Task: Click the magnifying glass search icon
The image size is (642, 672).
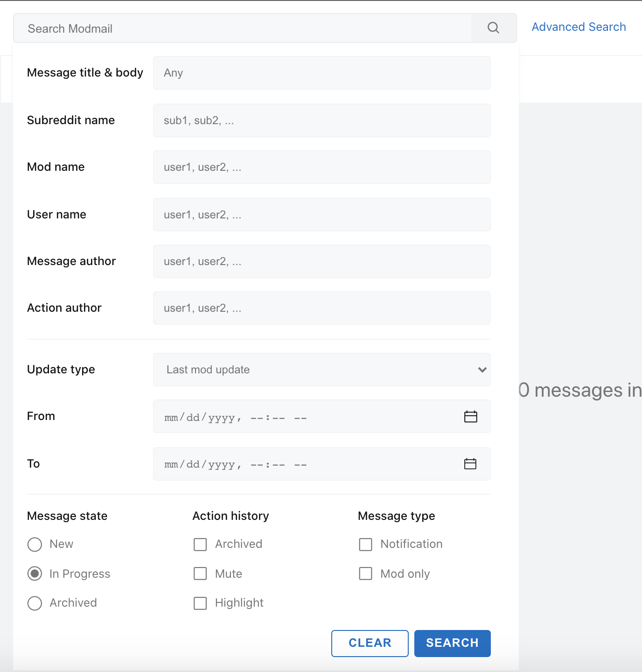Action: click(x=493, y=28)
